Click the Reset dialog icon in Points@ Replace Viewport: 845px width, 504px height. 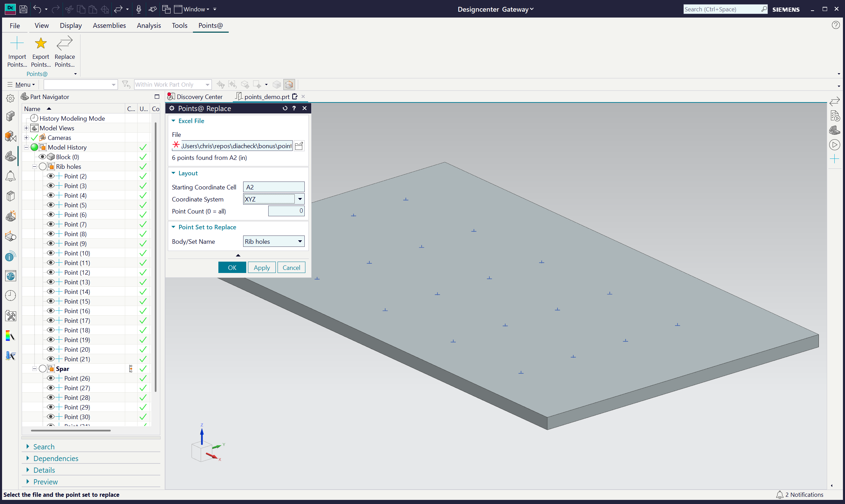click(285, 108)
